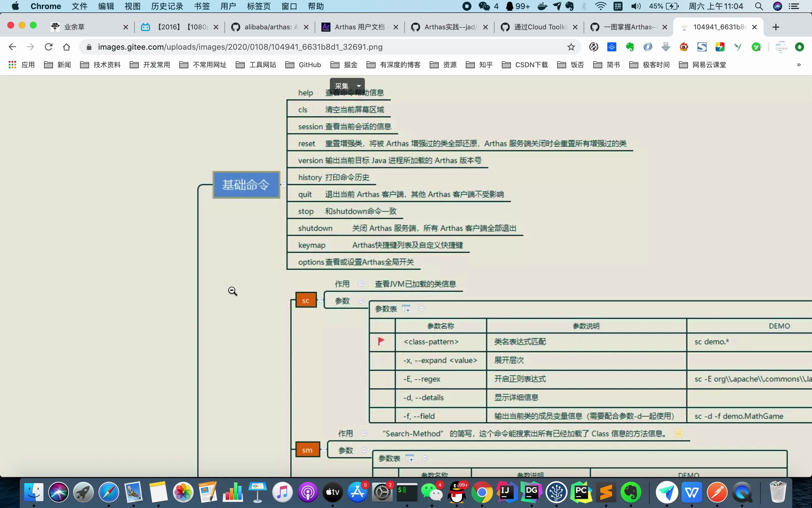Open a new tab with plus button
Screen dimensions: 812x508
point(776,27)
